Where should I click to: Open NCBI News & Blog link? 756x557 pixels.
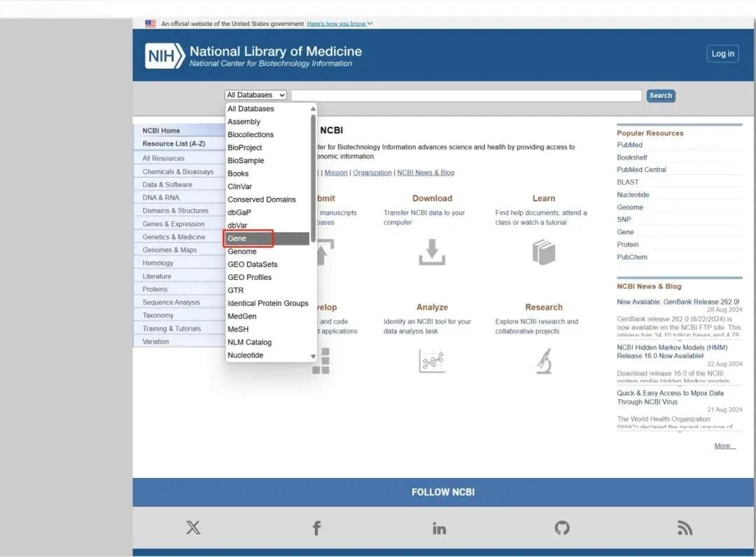click(426, 173)
